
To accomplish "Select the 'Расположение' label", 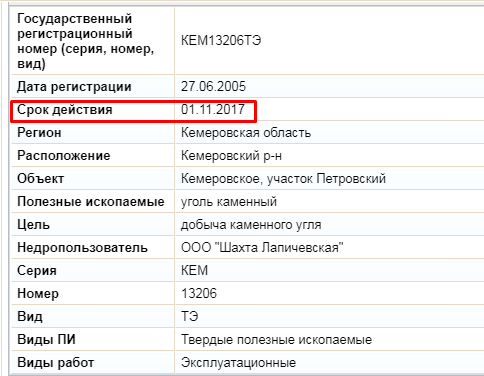I will [64, 156].
